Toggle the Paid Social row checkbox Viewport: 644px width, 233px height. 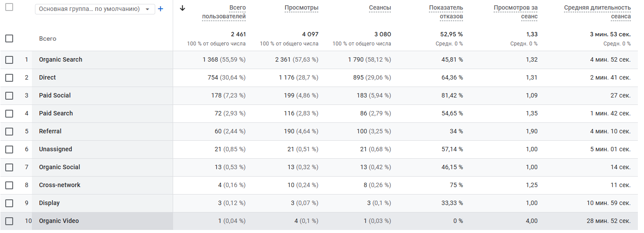click(9, 96)
